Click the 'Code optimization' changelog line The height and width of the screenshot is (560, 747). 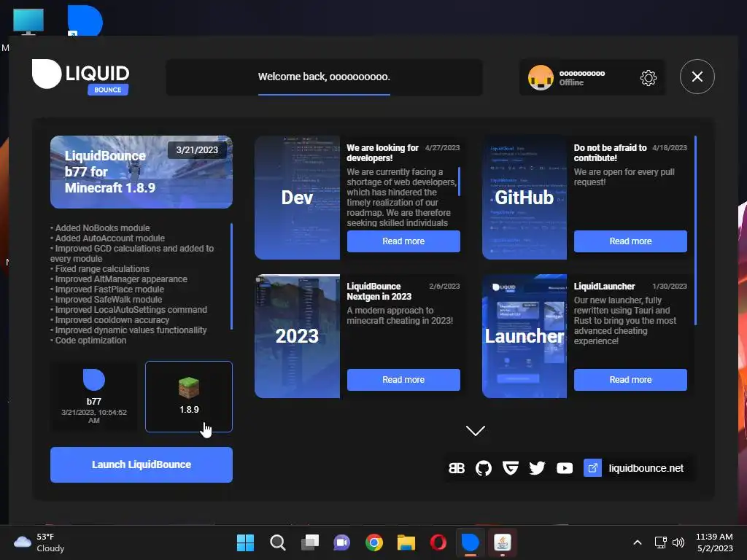coord(88,341)
